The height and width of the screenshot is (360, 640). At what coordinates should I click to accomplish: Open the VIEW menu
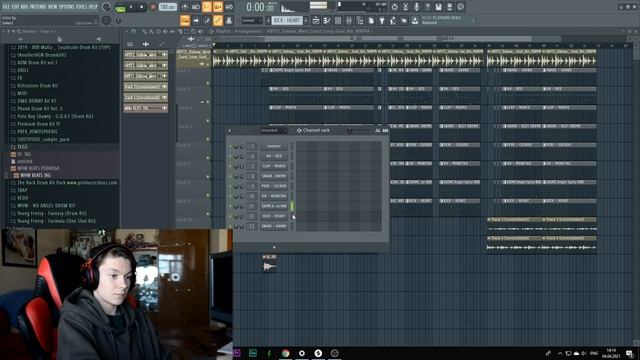tap(53, 7)
